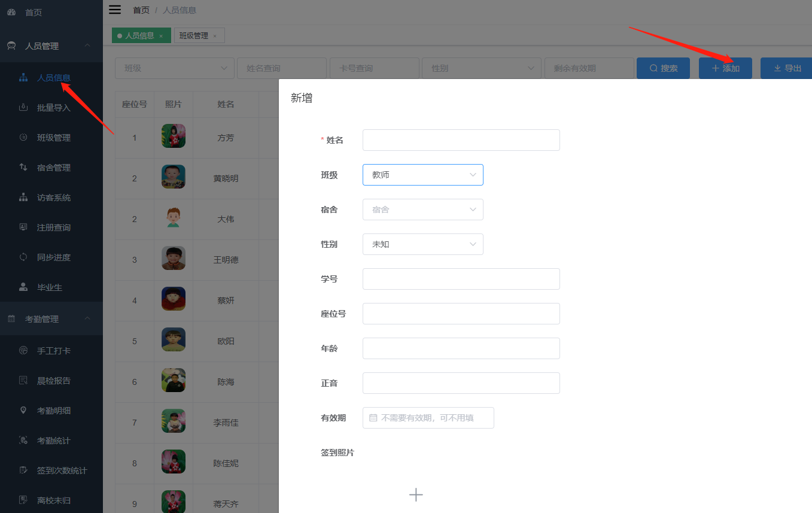The height and width of the screenshot is (513, 812).
Task: Click the 搜索 button
Action: [663, 68]
